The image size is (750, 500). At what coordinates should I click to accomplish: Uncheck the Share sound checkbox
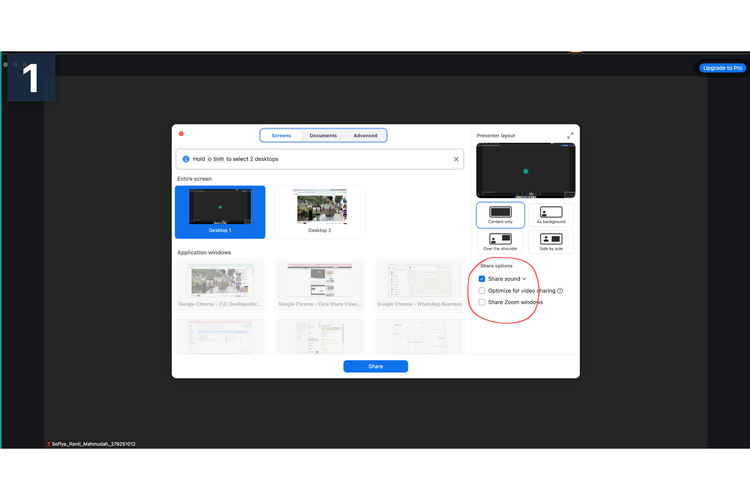click(482, 279)
